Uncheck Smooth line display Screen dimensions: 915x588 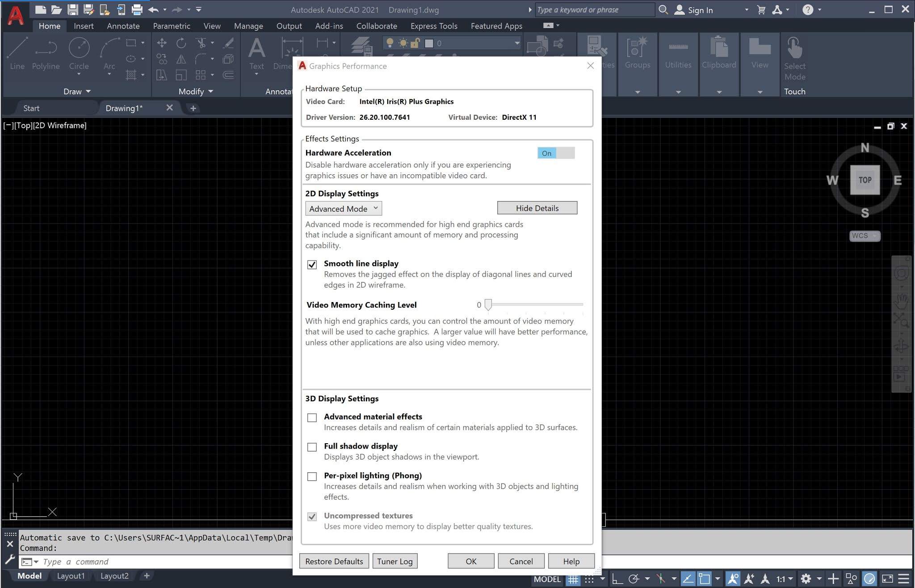[x=312, y=265]
